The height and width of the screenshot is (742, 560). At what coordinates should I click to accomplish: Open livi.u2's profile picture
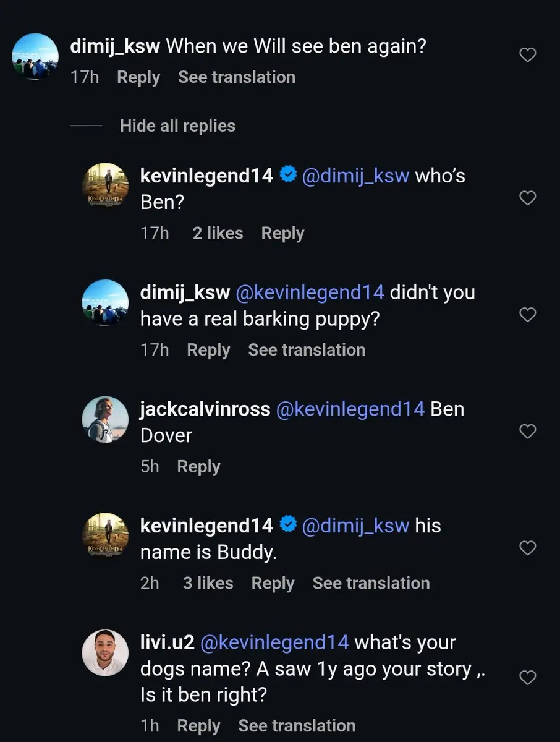[106, 653]
